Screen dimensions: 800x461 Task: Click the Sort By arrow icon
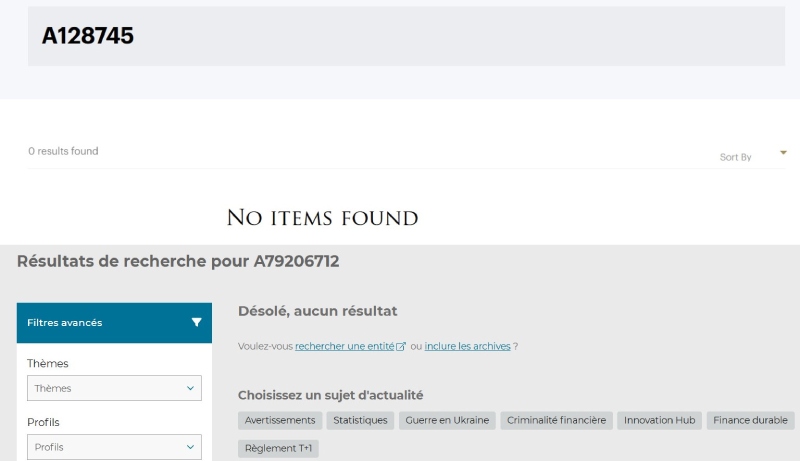pos(783,153)
